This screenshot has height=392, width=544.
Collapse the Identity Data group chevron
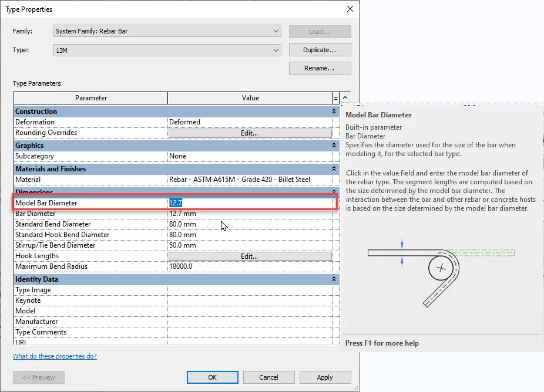point(334,279)
